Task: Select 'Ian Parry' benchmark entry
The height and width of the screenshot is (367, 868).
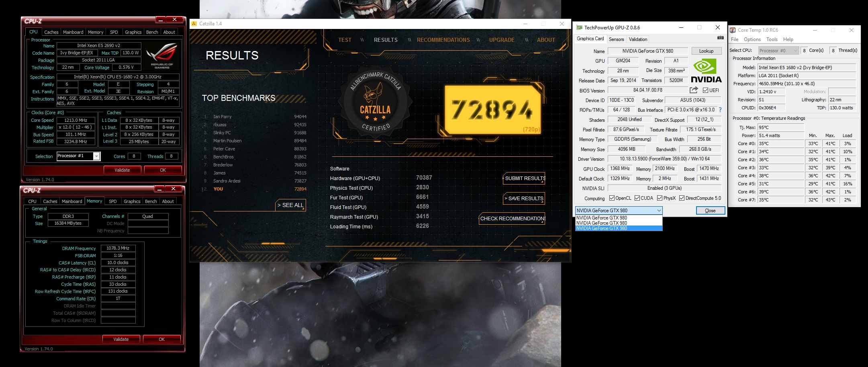Action: 255,117
